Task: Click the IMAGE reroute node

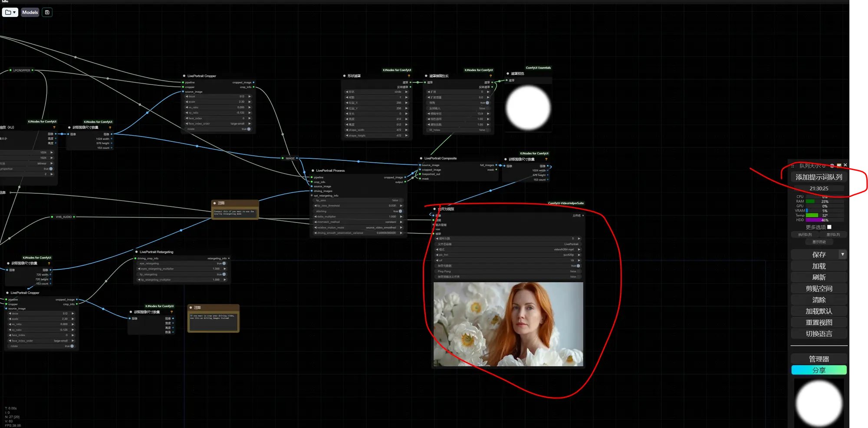Action: point(290,158)
